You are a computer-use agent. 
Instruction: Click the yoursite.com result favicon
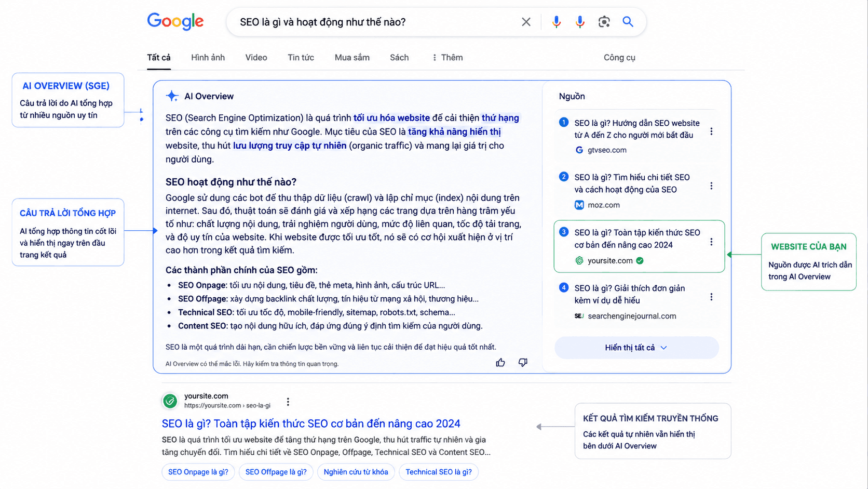[x=170, y=401]
